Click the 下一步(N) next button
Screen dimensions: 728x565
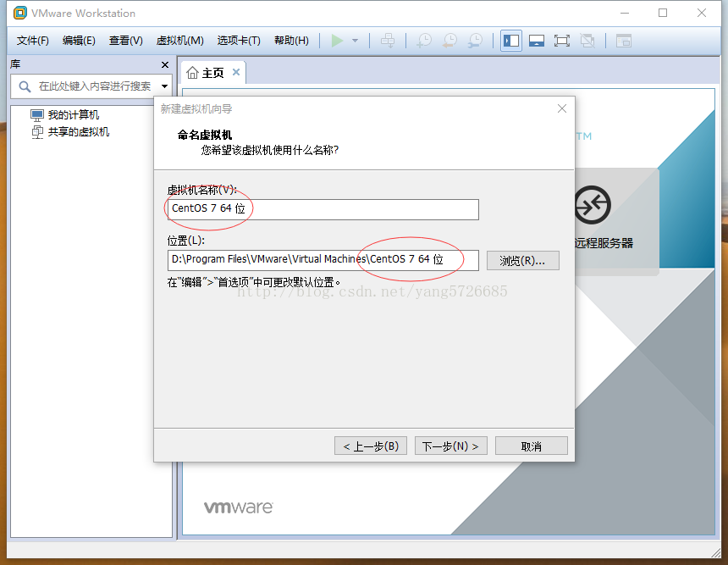pyautogui.click(x=451, y=446)
